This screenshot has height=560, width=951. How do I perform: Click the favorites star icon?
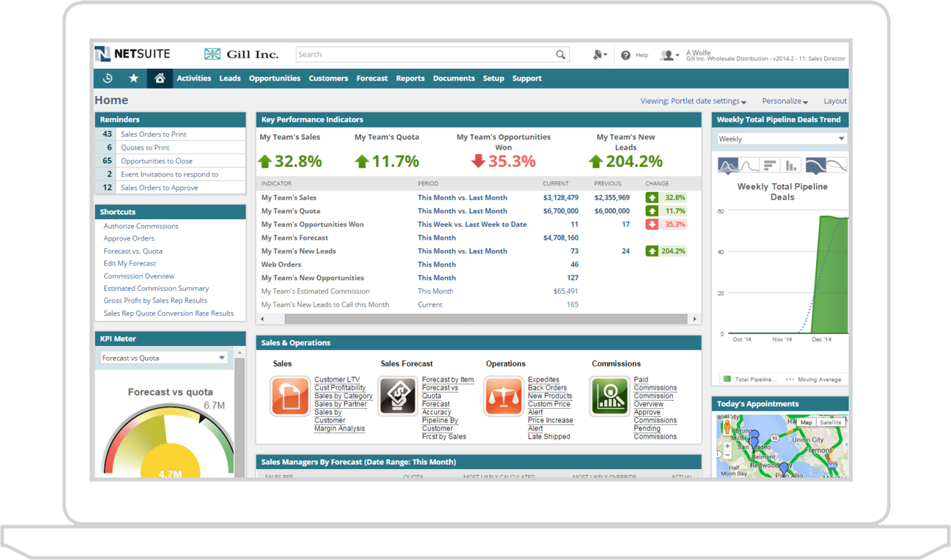pyautogui.click(x=134, y=79)
